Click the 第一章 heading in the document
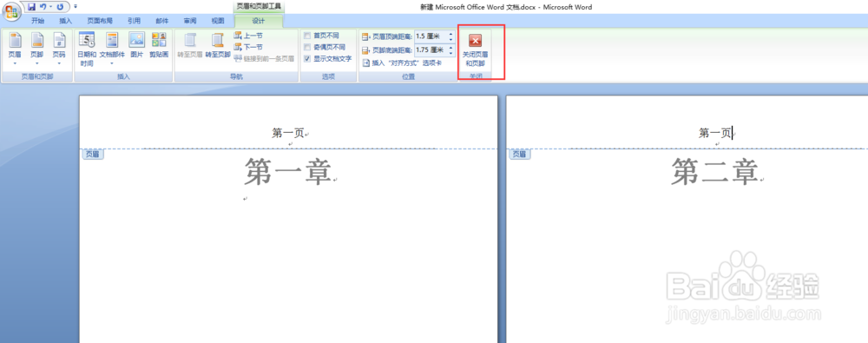The height and width of the screenshot is (343, 868). coord(288,172)
